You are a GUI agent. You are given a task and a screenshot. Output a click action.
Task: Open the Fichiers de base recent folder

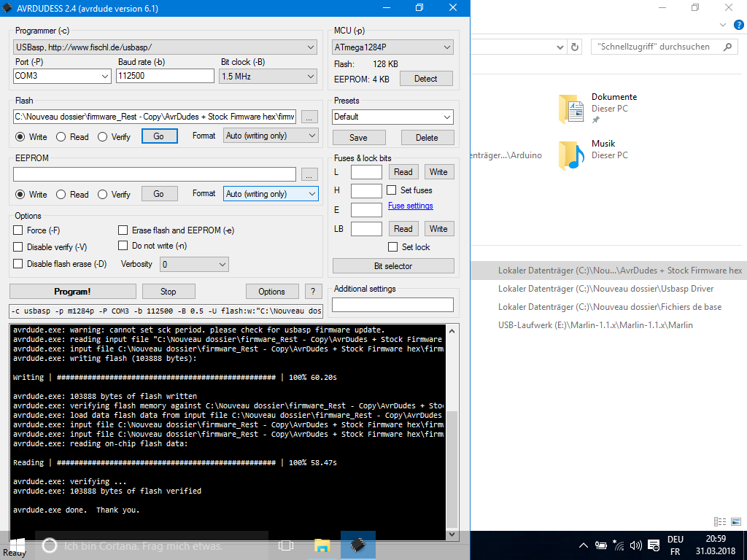[x=609, y=307]
